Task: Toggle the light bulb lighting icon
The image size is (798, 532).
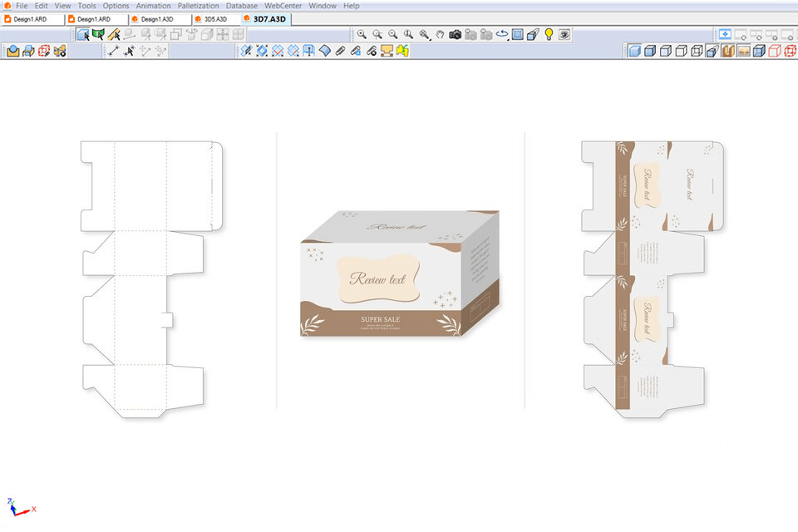Action: click(549, 34)
